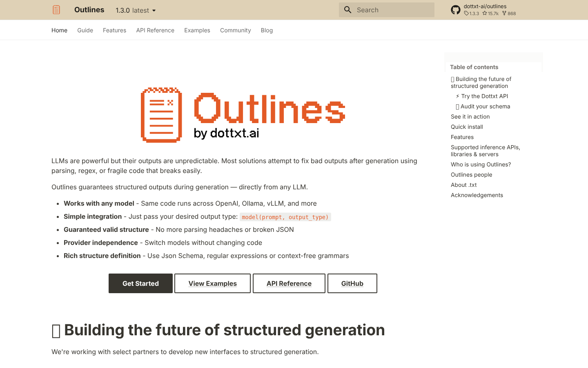Screen dimensions: 588x368
Task: Jump to About .txt section
Action: 464,185
